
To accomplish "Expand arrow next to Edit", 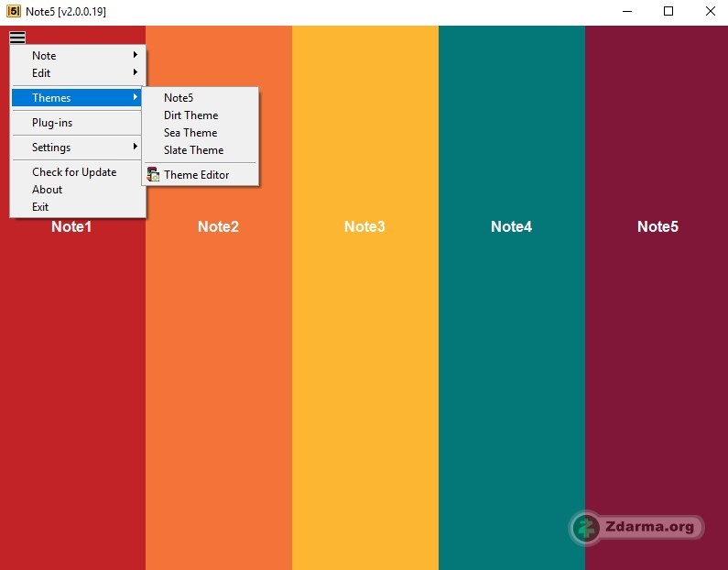I will (136, 72).
